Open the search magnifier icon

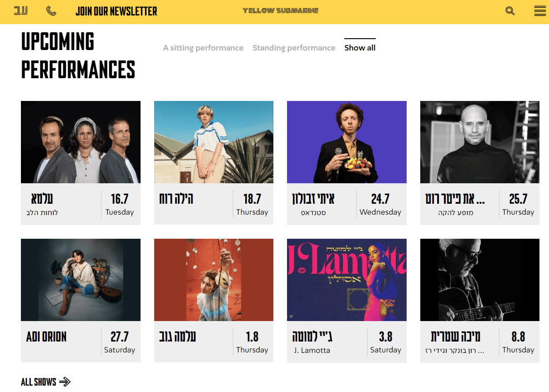510,11
